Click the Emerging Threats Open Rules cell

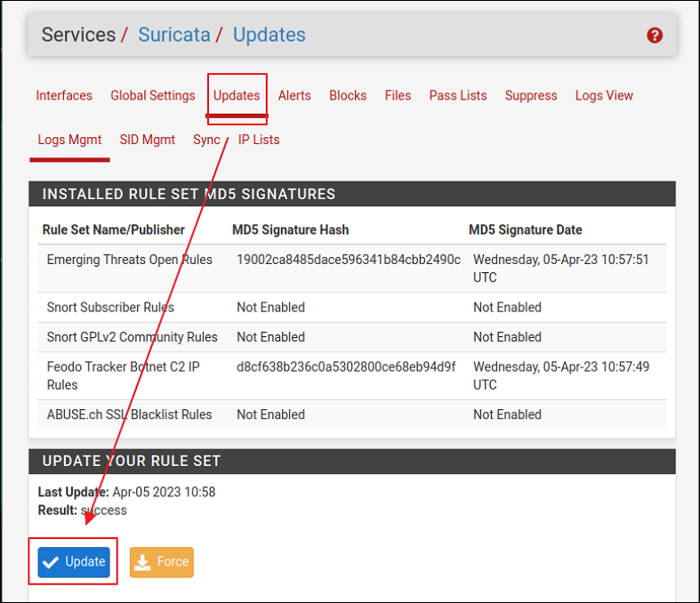[x=130, y=260]
